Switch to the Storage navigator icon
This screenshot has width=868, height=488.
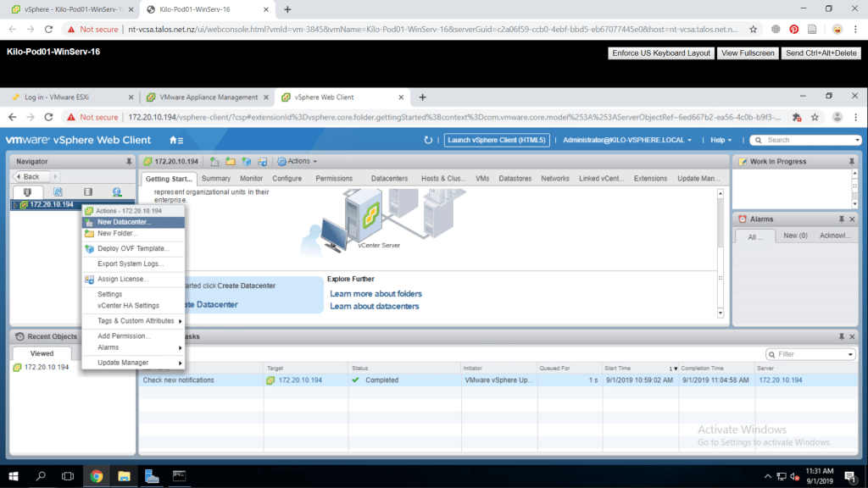tap(87, 192)
